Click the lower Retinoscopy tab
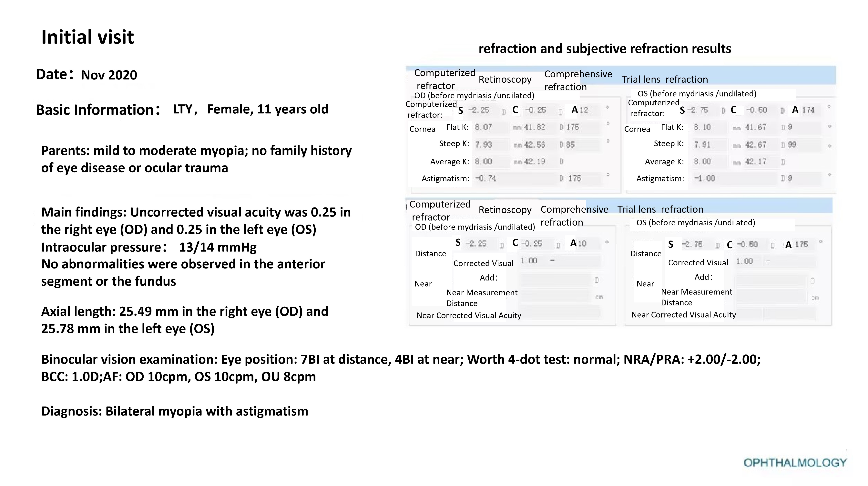The width and height of the screenshot is (868, 486). [505, 210]
